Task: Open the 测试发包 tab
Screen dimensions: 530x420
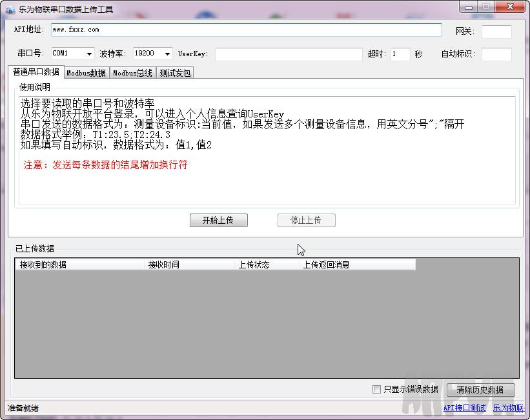Action: pos(174,73)
